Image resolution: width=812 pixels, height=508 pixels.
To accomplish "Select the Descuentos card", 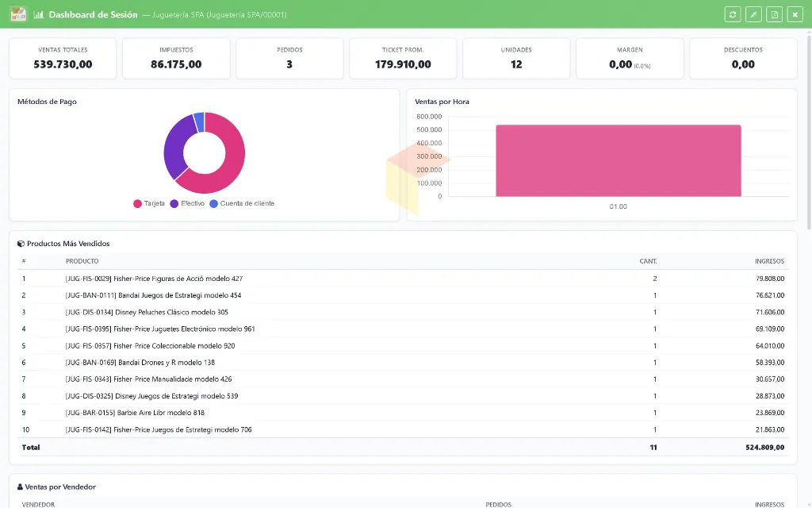I will click(x=743, y=59).
